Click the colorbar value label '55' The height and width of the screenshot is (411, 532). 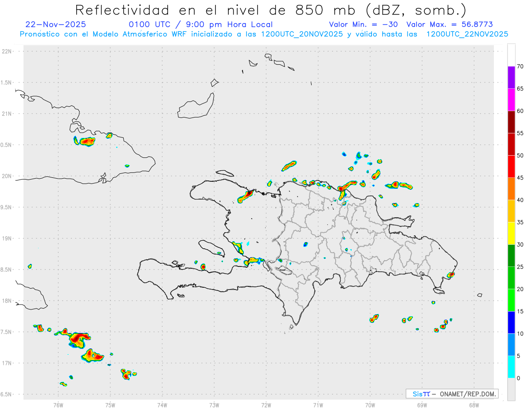pyautogui.click(x=520, y=133)
